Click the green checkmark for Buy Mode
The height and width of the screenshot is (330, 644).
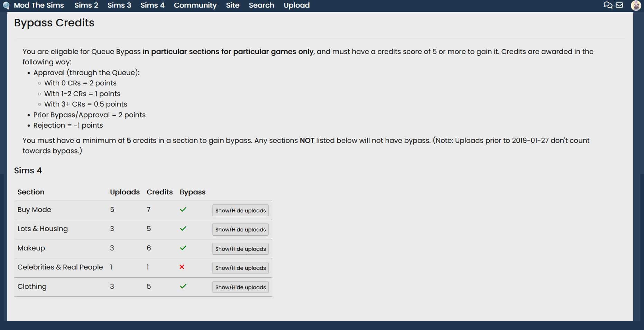[183, 210]
